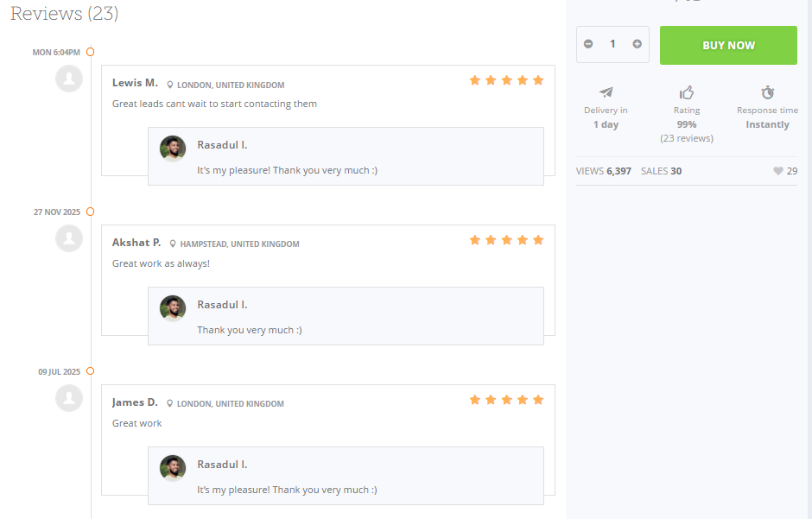Image resolution: width=812 pixels, height=519 pixels.
Task: Increase quantity with the plus stepper
Action: (637, 42)
